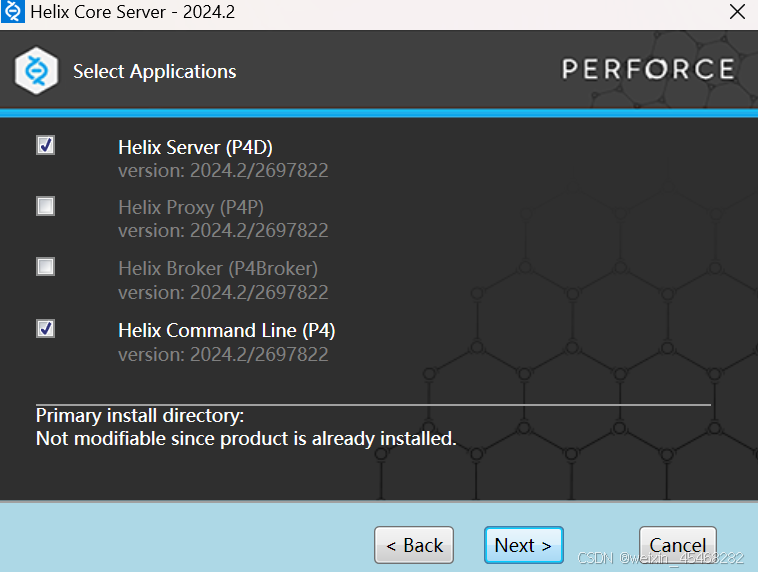Click the "Primary install directory:" label
758x572 pixels.
pyautogui.click(x=140, y=416)
